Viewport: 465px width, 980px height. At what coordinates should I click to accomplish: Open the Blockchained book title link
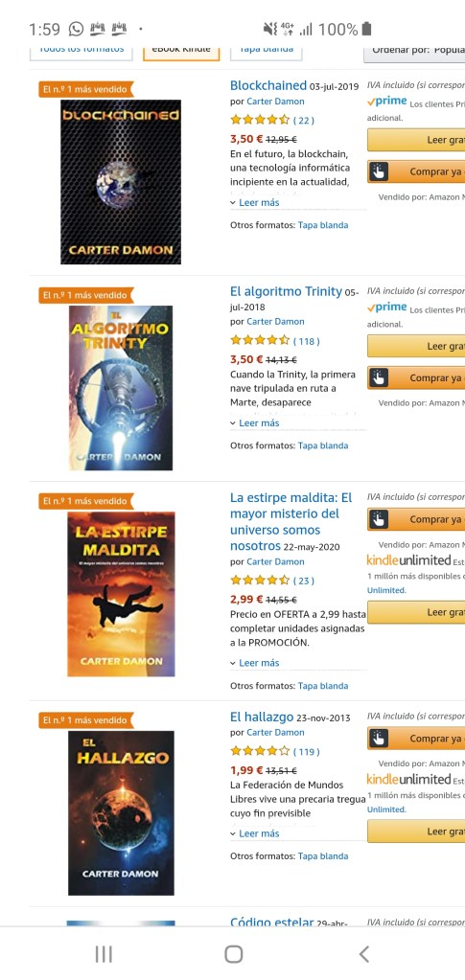(x=268, y=85)
